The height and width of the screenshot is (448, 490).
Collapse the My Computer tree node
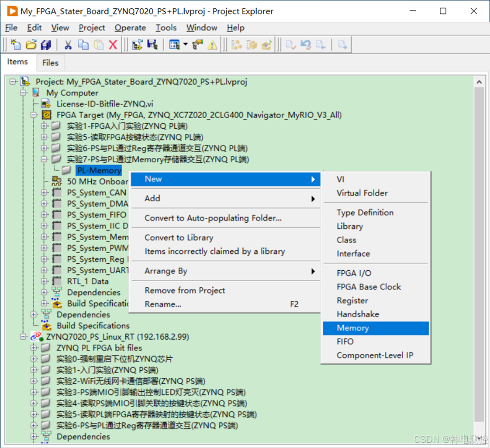click(x=23, y=93)
